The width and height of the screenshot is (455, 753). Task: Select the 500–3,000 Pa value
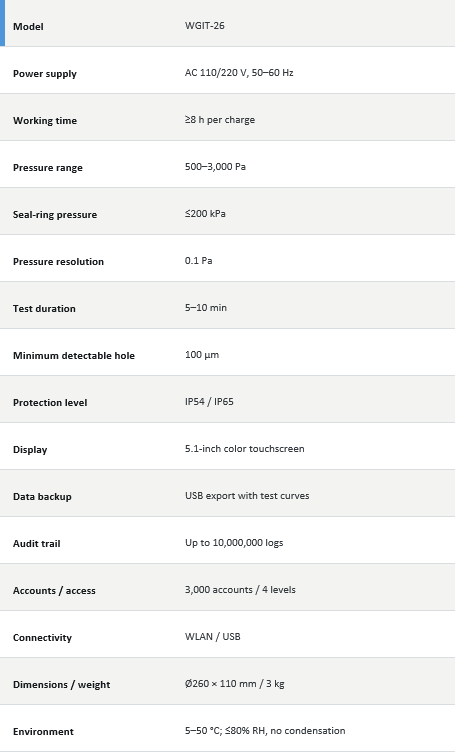(215, 167)
